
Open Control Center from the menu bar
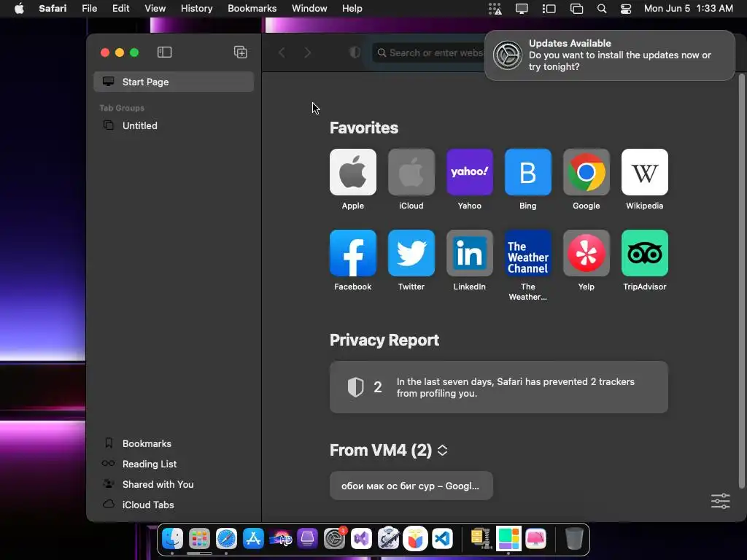coord(625,9)
